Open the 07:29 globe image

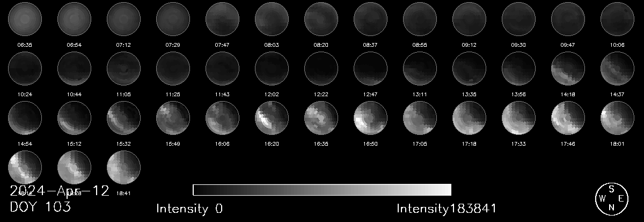point(173,18)
